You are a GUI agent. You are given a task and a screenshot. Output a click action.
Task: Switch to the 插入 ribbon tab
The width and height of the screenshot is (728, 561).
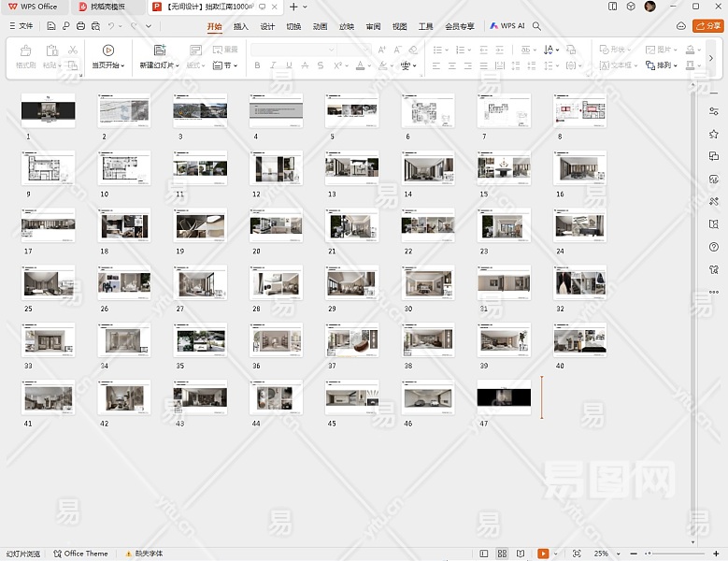241,26
